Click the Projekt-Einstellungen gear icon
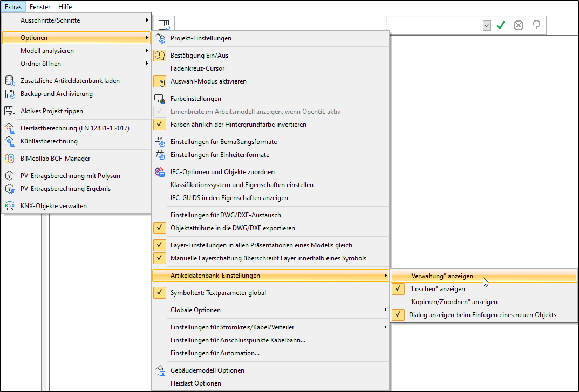The height and width of the screenshot is (392, 579). pyautogui.click(x=160, y=38)
